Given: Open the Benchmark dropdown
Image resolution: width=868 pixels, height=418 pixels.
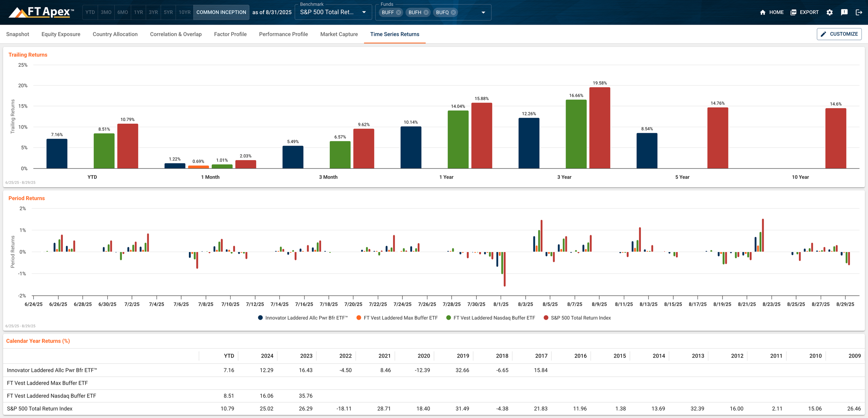Looking at the screenshot, I should [364, 12].
